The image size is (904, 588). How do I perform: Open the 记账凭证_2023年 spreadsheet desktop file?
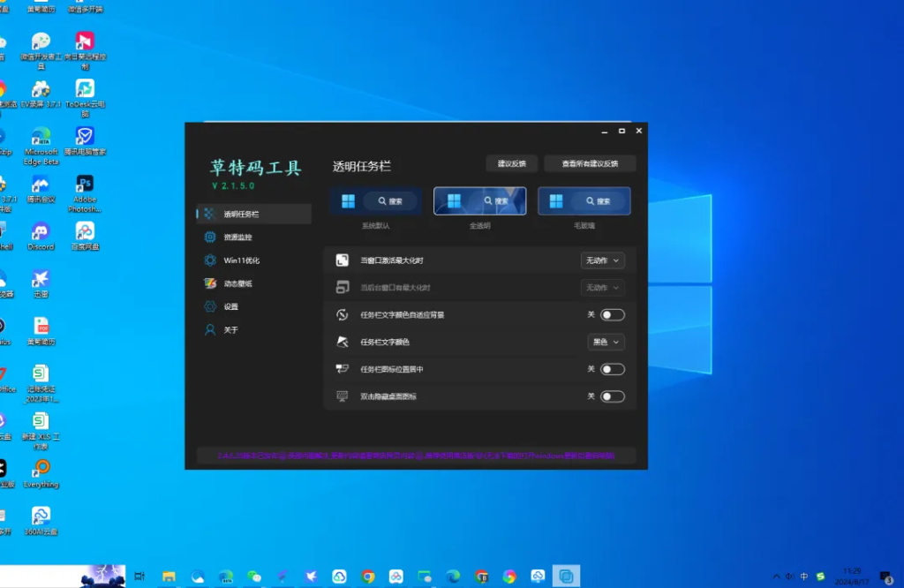(x=41, y=383)
